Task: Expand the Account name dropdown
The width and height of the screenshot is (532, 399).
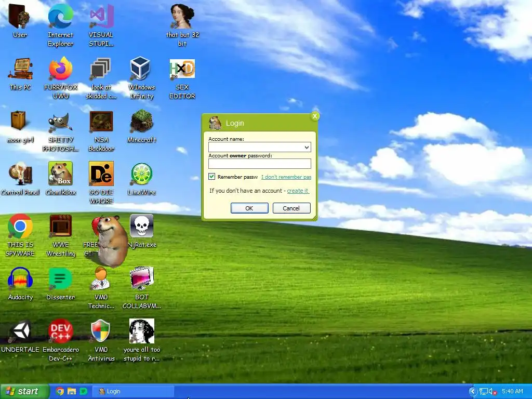Action: click(307, 147)
